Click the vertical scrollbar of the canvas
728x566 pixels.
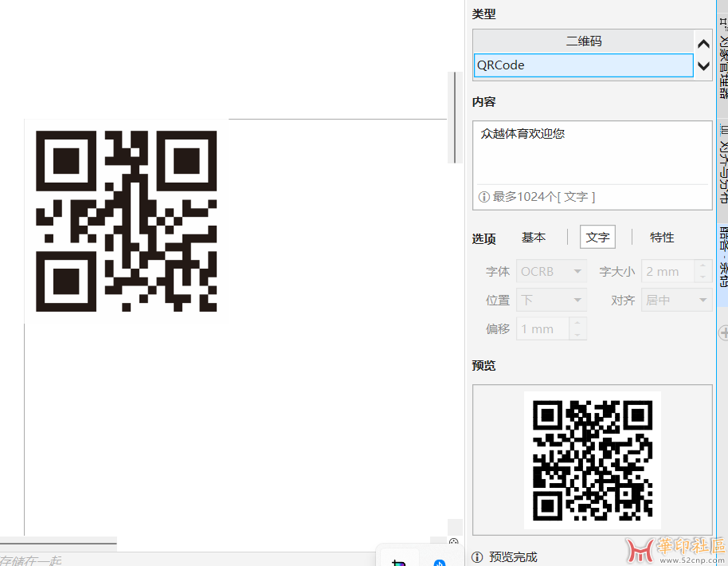pyautogui.click(x=455, y=117)
